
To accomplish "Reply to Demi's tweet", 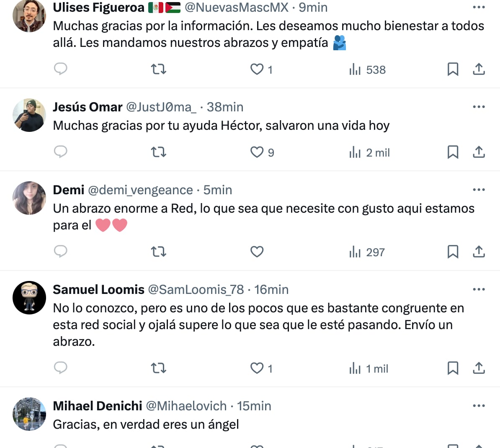I will click(61, 251).
